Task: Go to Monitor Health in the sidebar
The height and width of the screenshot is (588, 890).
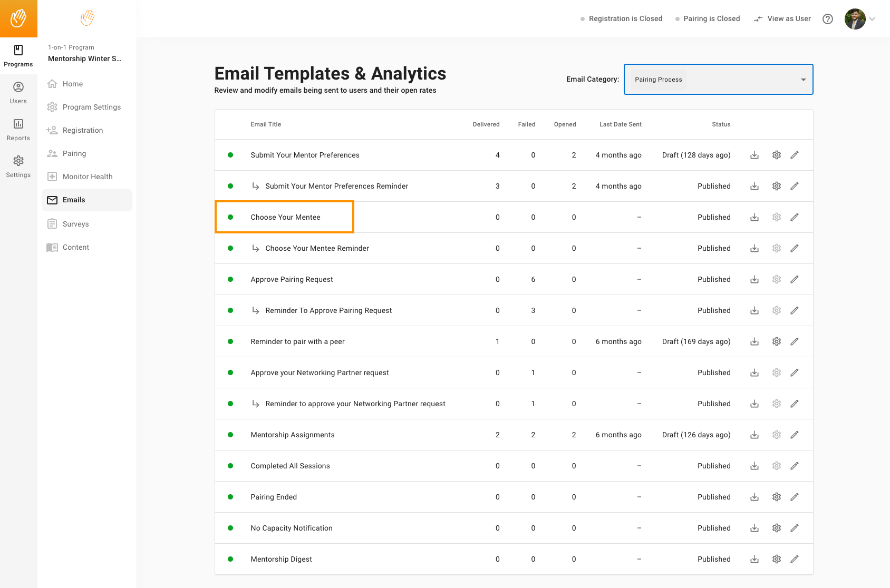Action: tap(87, 177)
